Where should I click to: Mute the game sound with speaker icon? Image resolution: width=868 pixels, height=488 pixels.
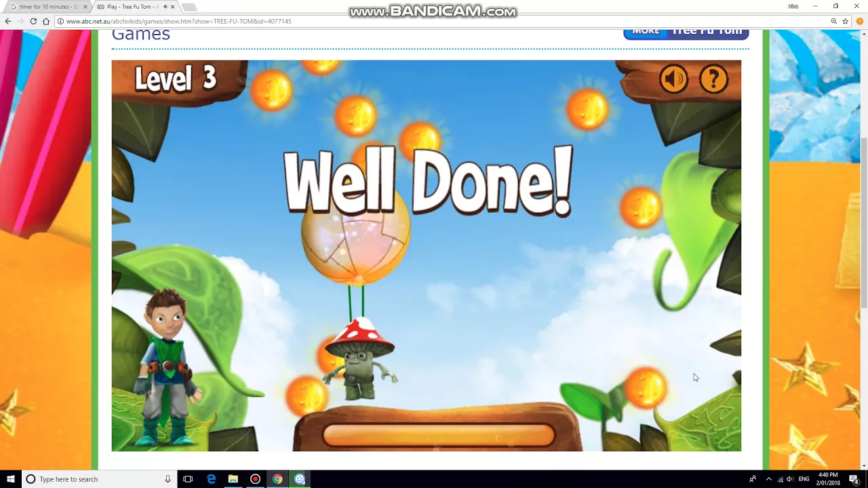click(673, 79)
